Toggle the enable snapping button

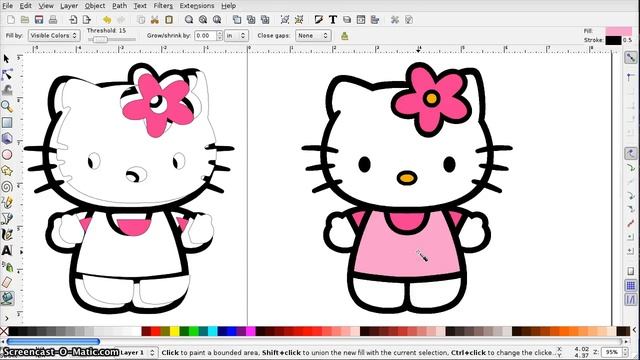tap(631, 58)
